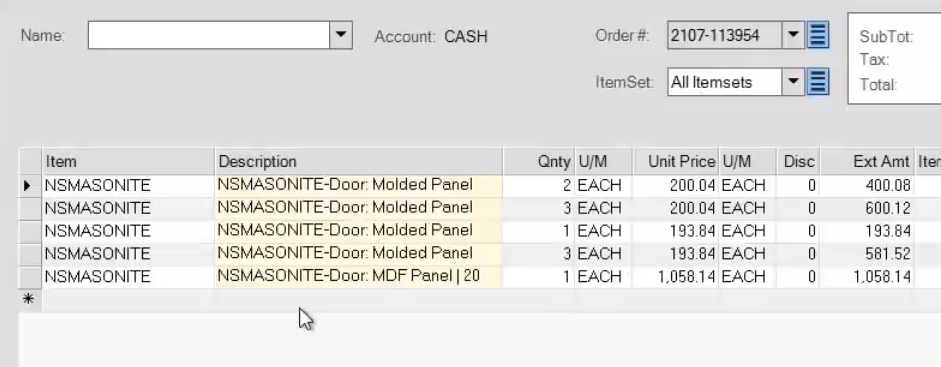Click the Disc column header
Viewport: 941px width, 367px height.
(798, 161)
